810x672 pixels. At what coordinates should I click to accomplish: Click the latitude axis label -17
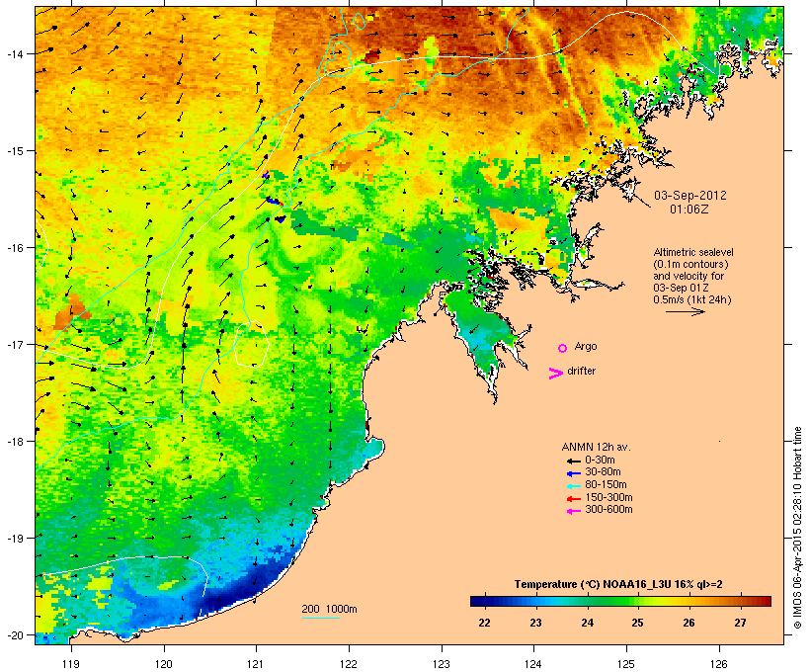(15, 344)
